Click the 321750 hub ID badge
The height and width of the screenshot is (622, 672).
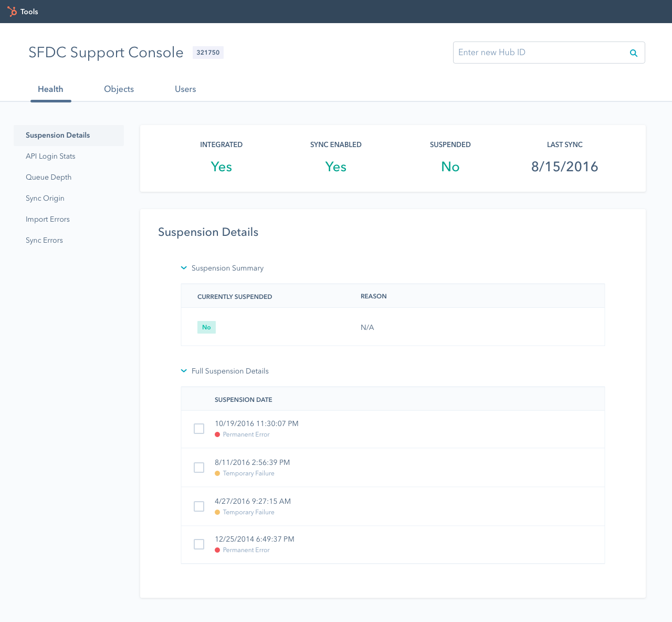[x=208, y=53]
